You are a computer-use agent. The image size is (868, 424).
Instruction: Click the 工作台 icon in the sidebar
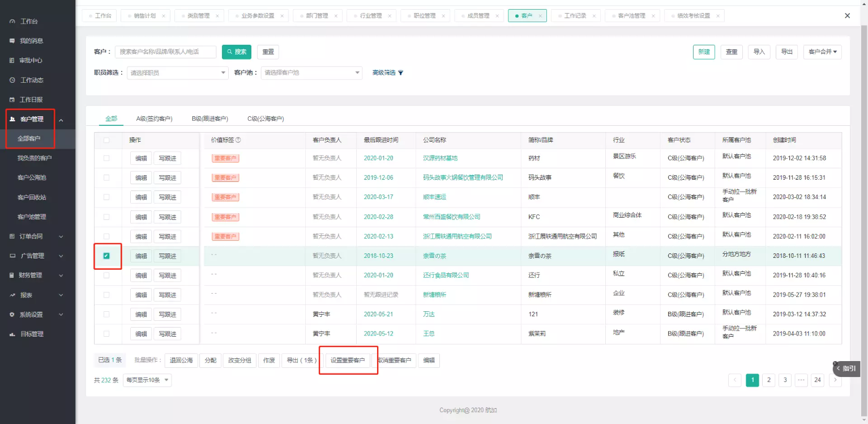pyautogui.click(x=12, y=22)
